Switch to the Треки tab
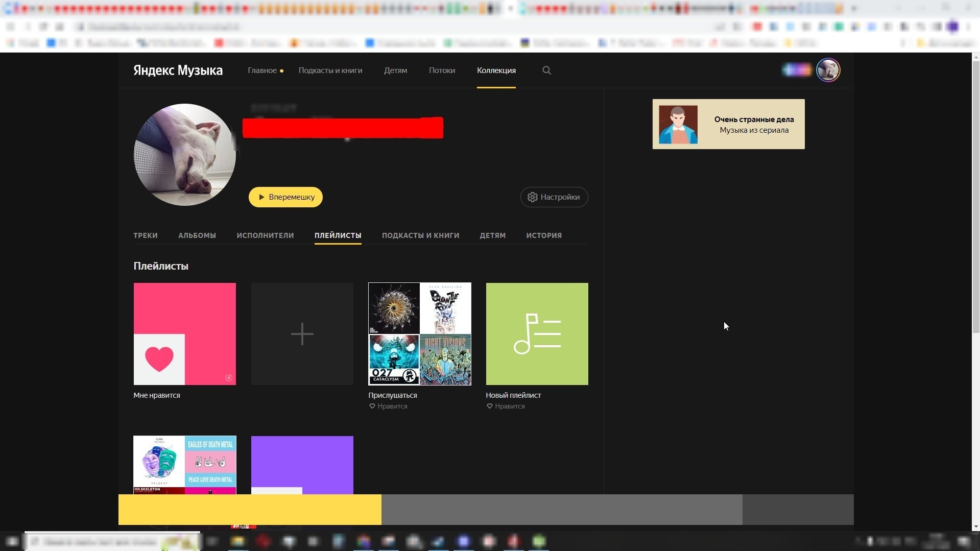 (x=146, y=235)
